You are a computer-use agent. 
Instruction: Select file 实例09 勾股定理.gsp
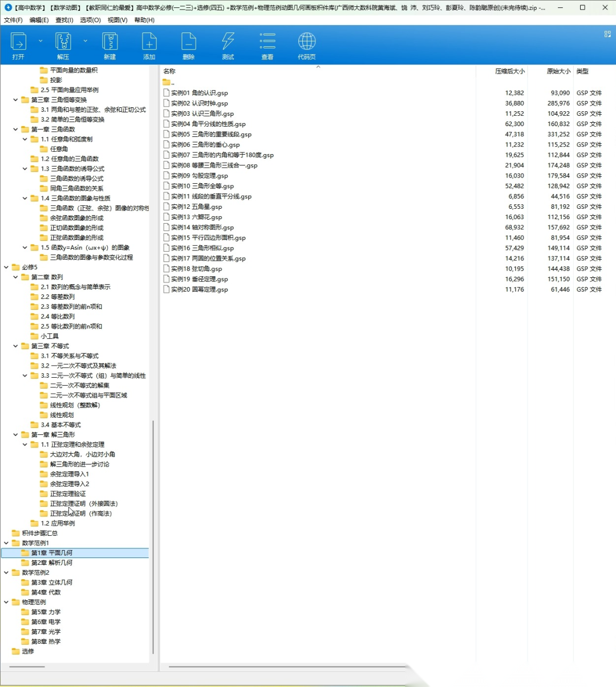(x=200, y=176)
